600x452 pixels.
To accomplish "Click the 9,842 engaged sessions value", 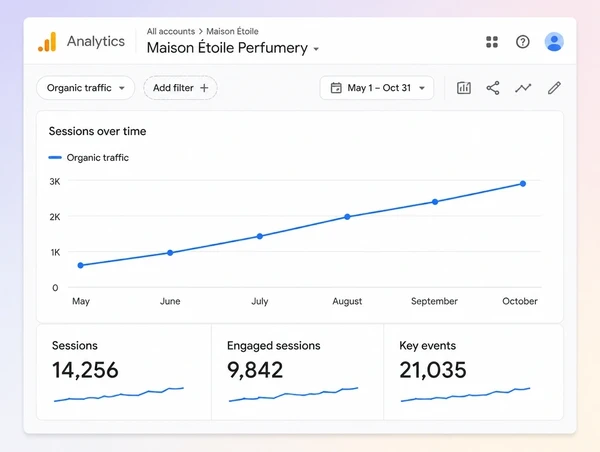I will 255,370.
